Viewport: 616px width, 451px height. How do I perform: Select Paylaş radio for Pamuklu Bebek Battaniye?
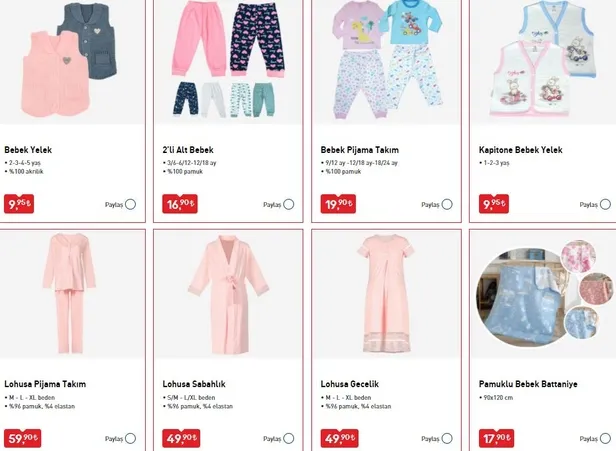(605, 438)
